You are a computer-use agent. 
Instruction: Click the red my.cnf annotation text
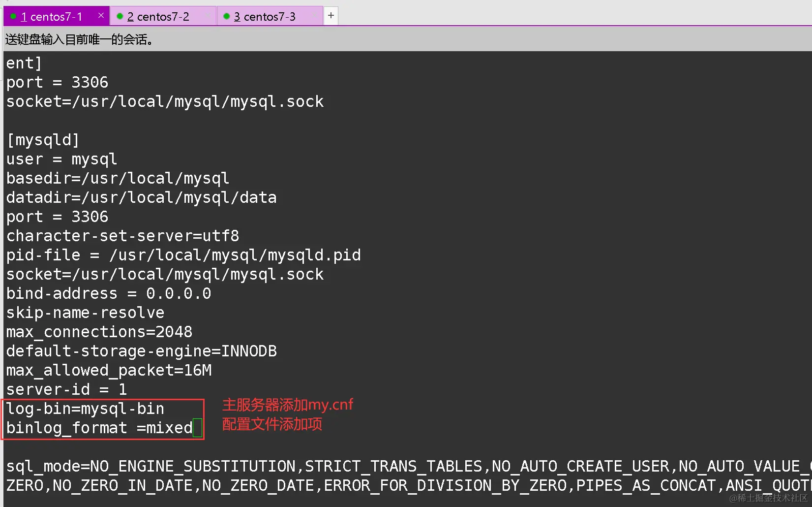(287, 405)
